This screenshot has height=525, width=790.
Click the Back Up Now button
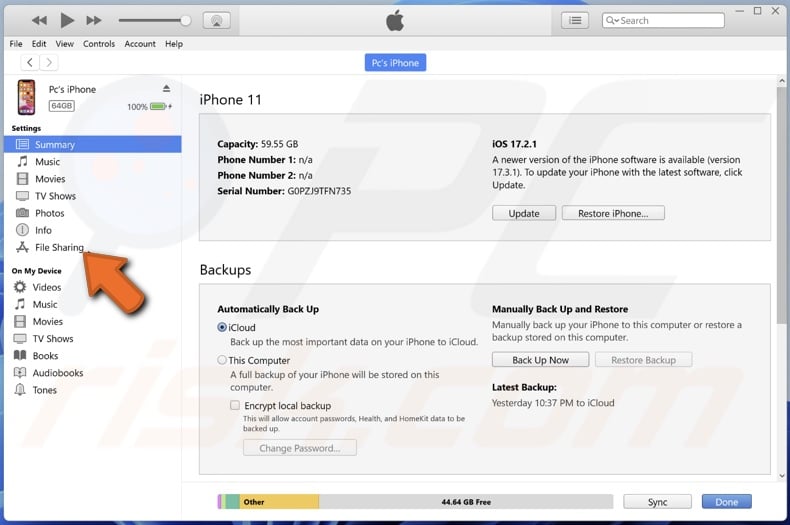pos(541,360)
